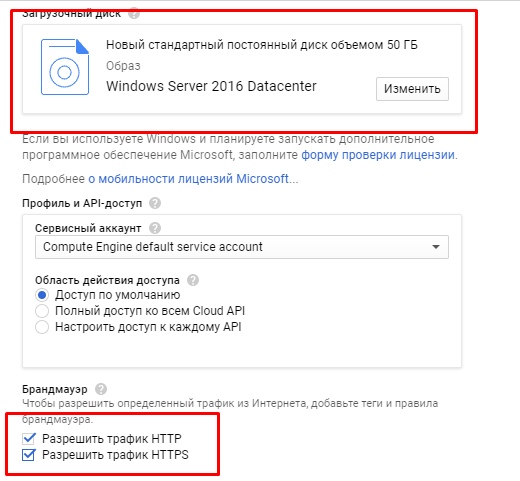The width and height of the screenshot is (520, 481).
Task: Toggle the Разрешить трафик HTTPS checkbox
Action: coord(29,455)
